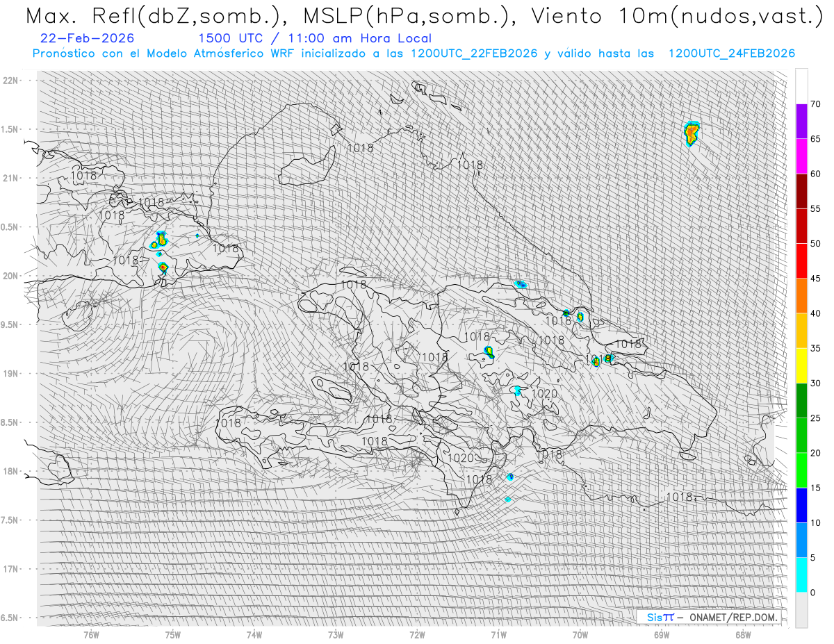Click the purple 65–70 dBZ colorbar segment

[x=801, y=122]
